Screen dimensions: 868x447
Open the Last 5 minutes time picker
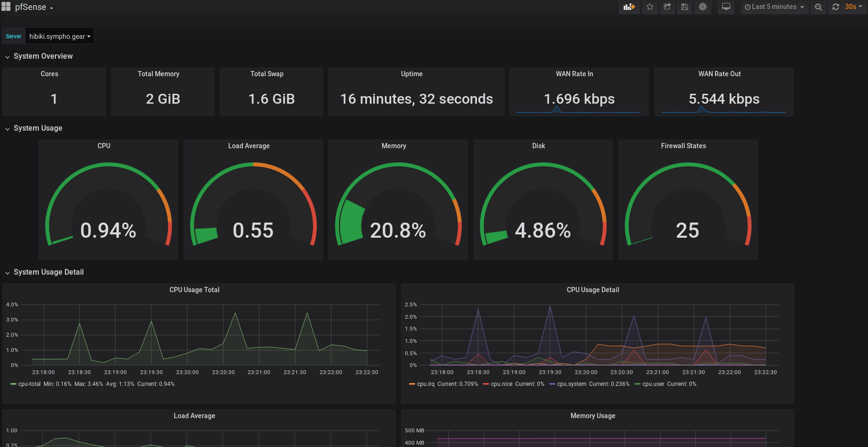(x=774, y=7)
